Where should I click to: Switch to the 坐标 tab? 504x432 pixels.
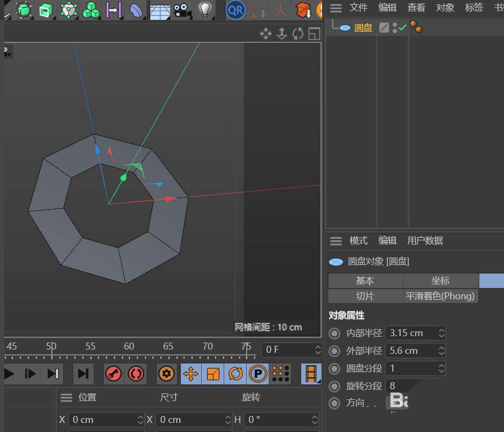(440, 281)
